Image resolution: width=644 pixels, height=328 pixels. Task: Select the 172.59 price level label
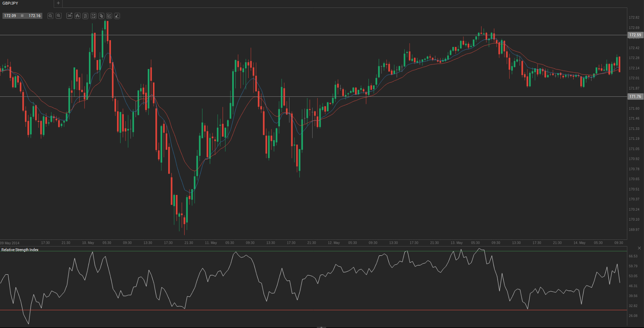(635, 35)
